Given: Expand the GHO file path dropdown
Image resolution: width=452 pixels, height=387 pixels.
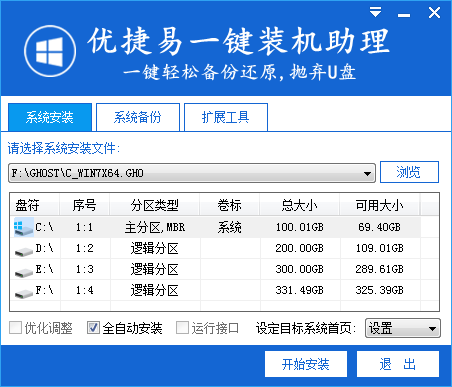Looking at the screenshot, I should (367, 173).
